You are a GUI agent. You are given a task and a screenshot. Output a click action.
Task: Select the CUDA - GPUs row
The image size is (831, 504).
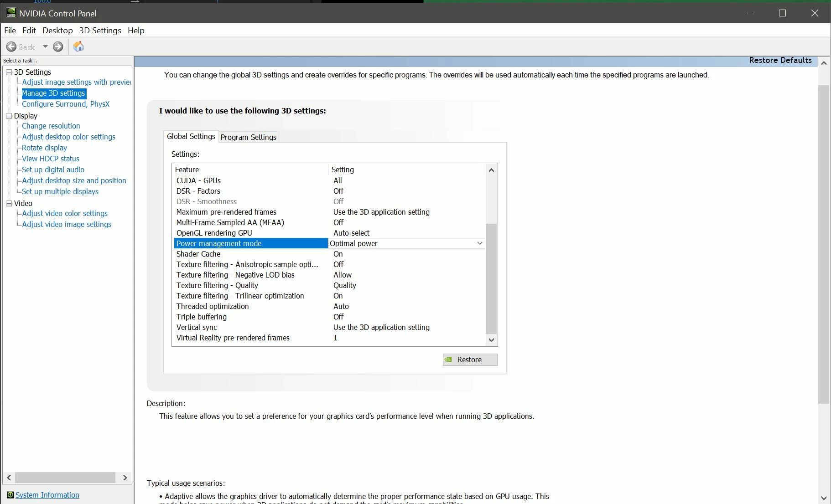click(328, 180)
